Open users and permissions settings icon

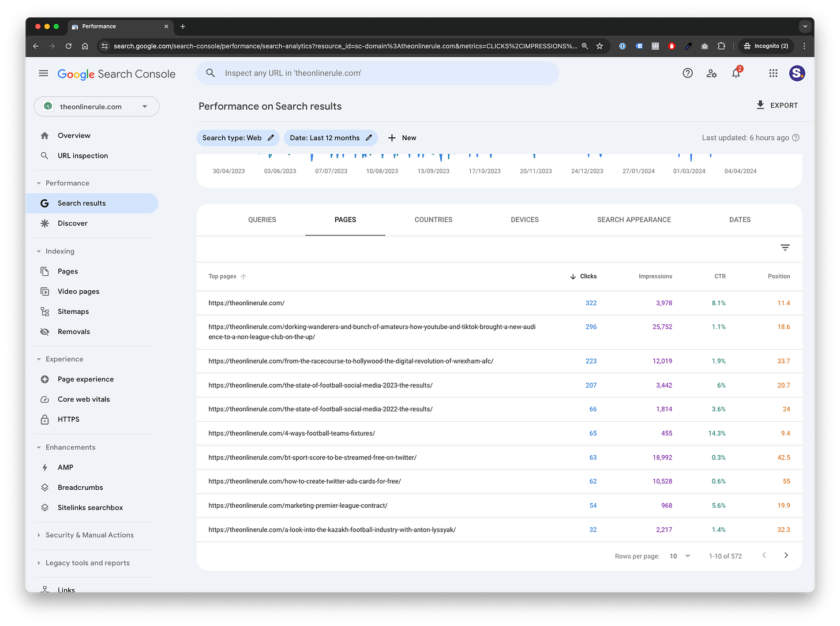[x=712, y=73]
